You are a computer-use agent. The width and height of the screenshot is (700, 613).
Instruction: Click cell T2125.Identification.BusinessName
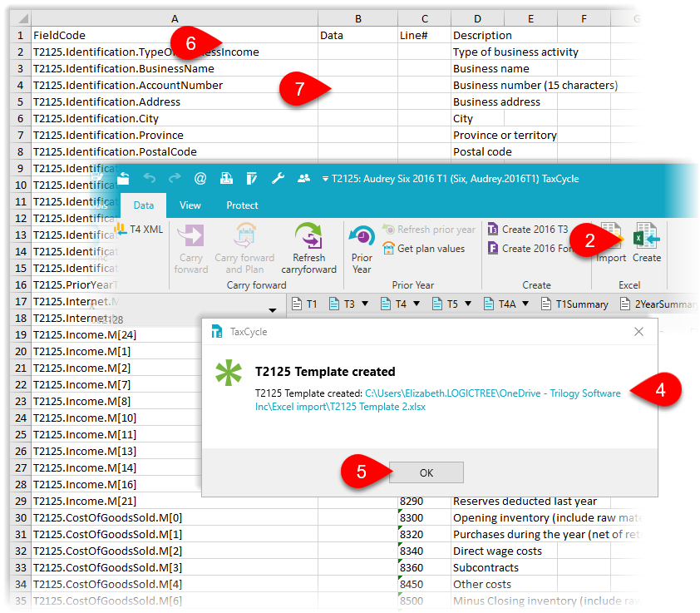(x=175, y=69)
